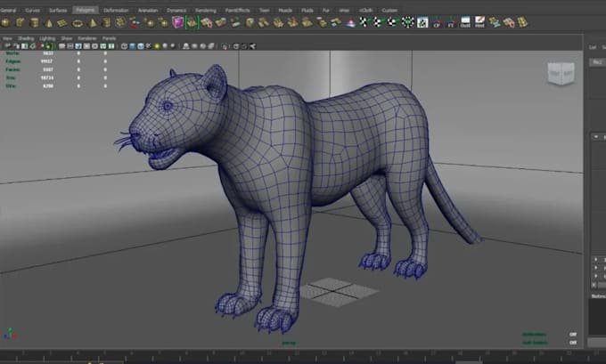The image size is (606, 364).
Task: Click the Select Camera icon in the panel toolbar
Action: tap(8, 46)
